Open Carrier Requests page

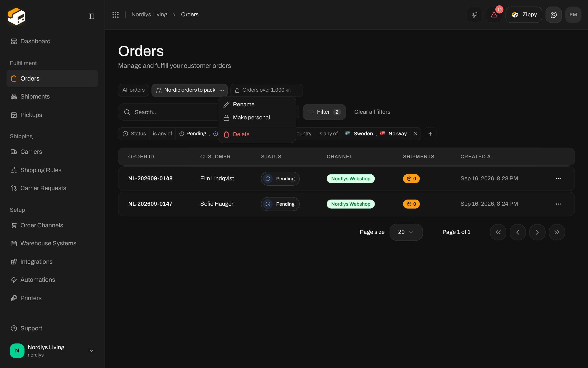coord(52,188)
